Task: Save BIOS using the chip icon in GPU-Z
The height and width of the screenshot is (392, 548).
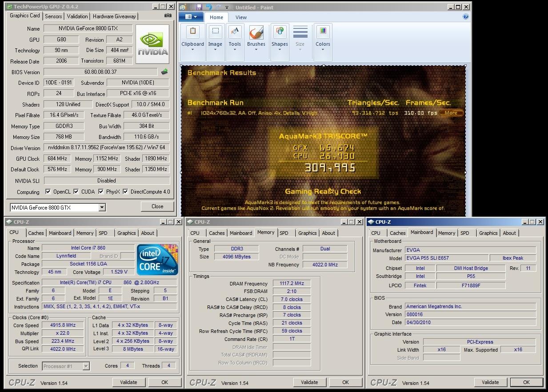Action: (x=164, y=71)
